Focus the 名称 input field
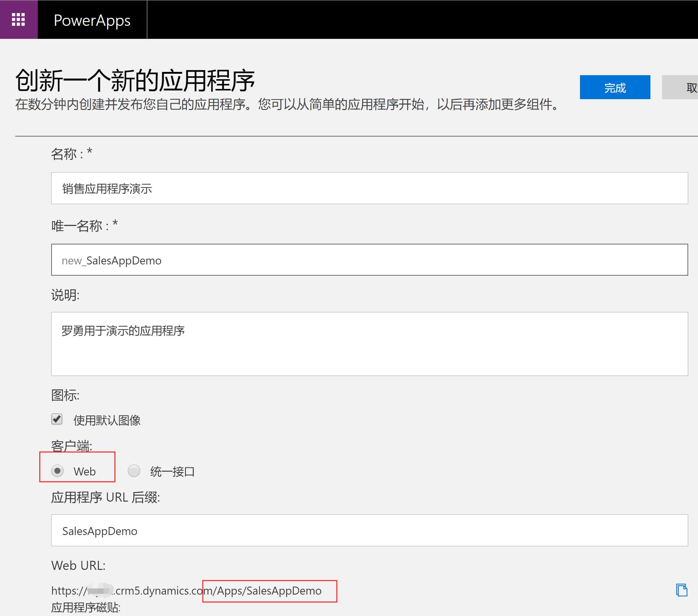The width and height of the screenshot is (698, 616). 369,188
